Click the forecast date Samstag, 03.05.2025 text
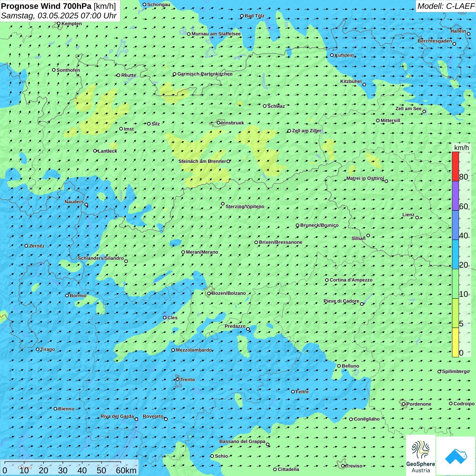 click(58, 16)
